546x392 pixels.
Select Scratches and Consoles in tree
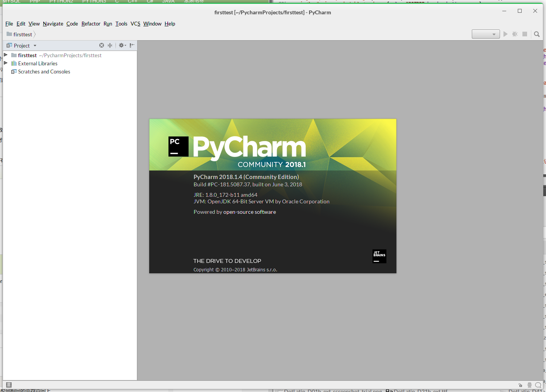click(44, 72)
